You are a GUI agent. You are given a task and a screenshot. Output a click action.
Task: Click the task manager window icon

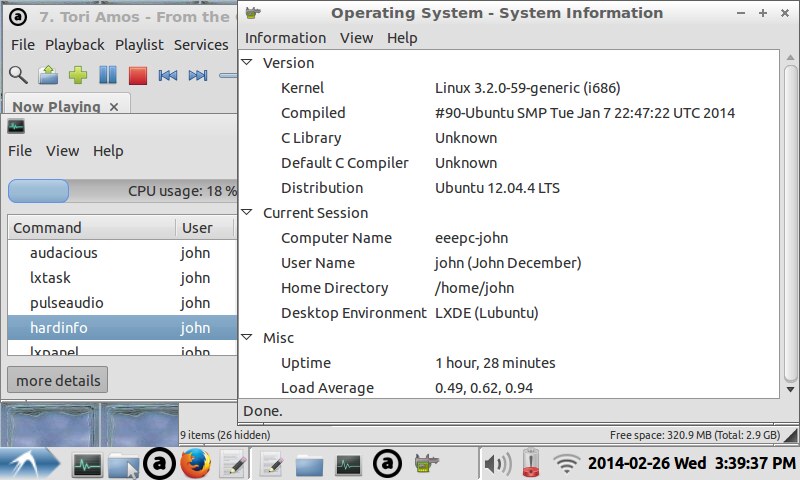coord(16,127)
